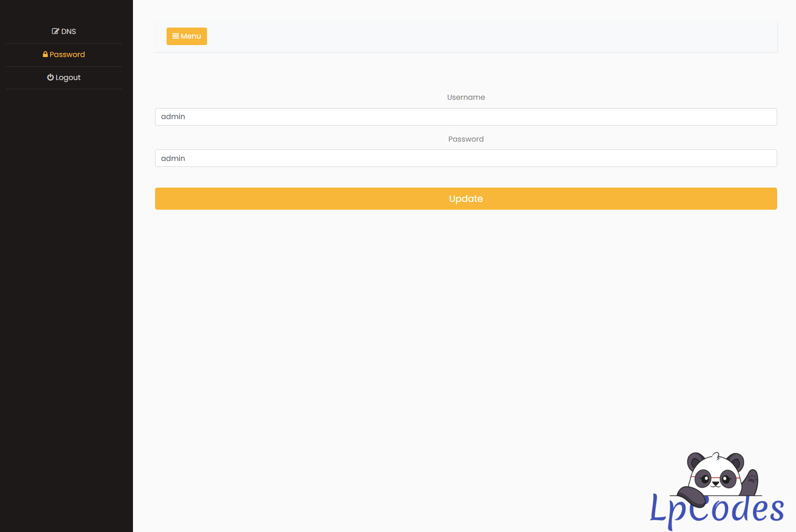Place cursor on 'admin' in Username field
Image resolution: width=796 pixels, height=532 pixels.
click(173, 117)
